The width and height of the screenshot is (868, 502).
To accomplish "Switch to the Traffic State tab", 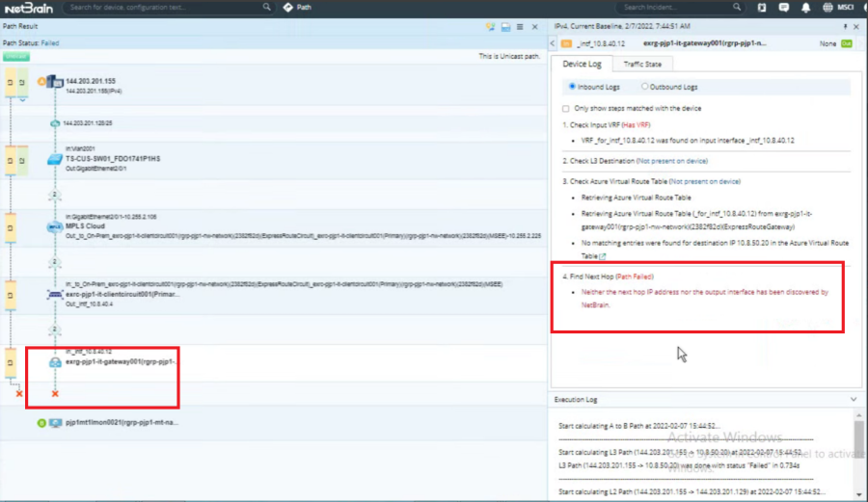I will (641, 64).
